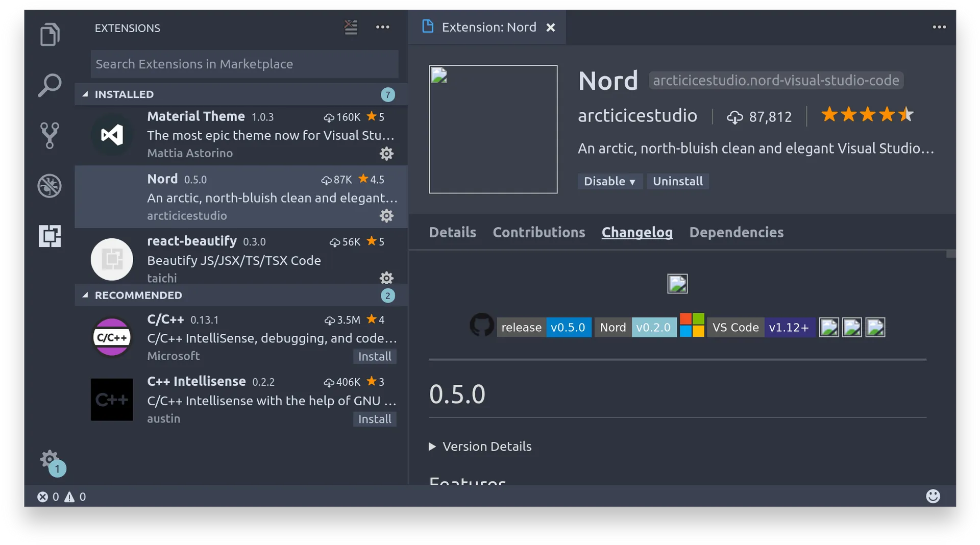980x545 pixels.
Task: Click warnings count in status bar
Action: pyautogui.click(x=75, y=497)
